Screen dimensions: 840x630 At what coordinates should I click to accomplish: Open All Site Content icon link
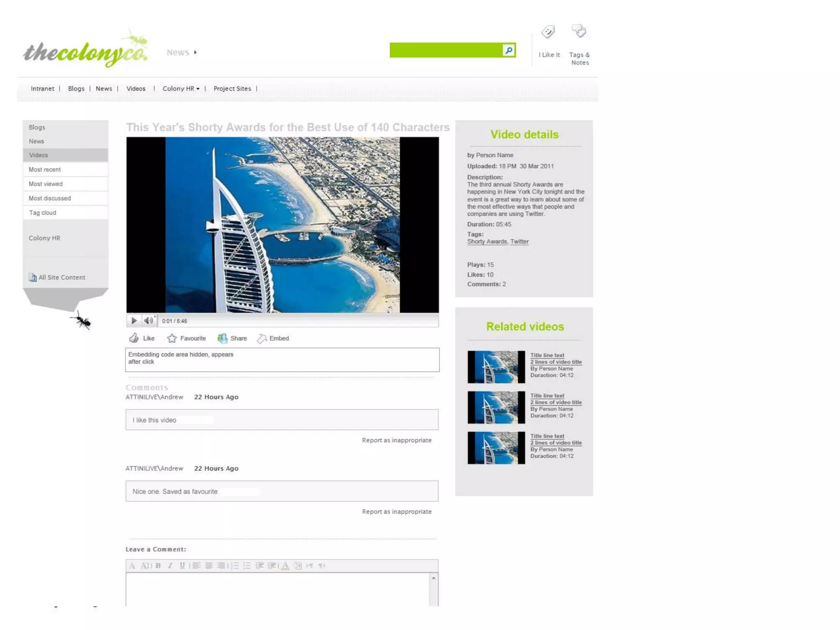click(33, 277)
